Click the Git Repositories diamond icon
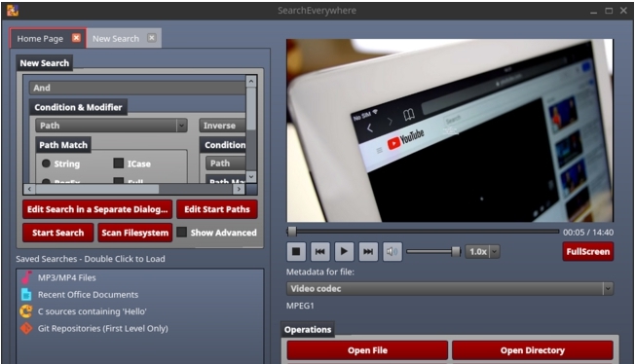The width and height of the screenshot is (635, 364). (26, 328)
